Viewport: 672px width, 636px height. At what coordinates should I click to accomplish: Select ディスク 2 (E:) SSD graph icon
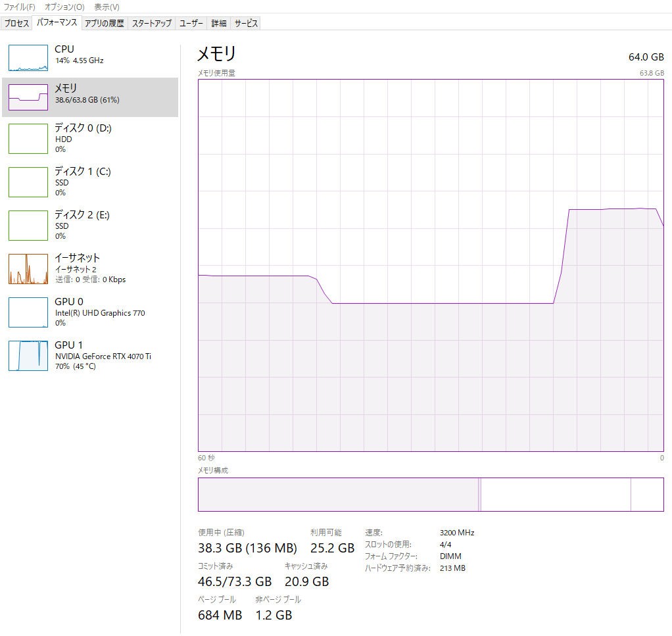(x=28, y=226)
